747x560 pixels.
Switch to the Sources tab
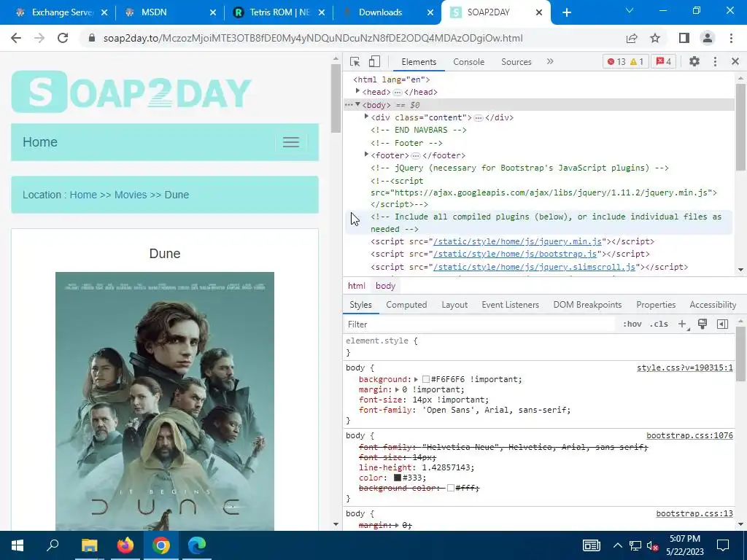[516, 62]
